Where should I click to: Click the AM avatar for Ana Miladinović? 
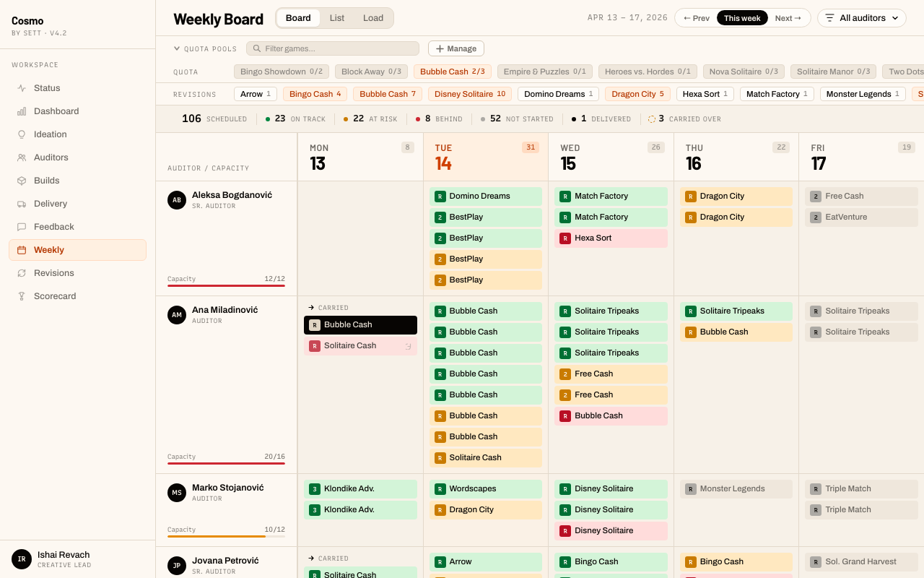pos(177,315)
